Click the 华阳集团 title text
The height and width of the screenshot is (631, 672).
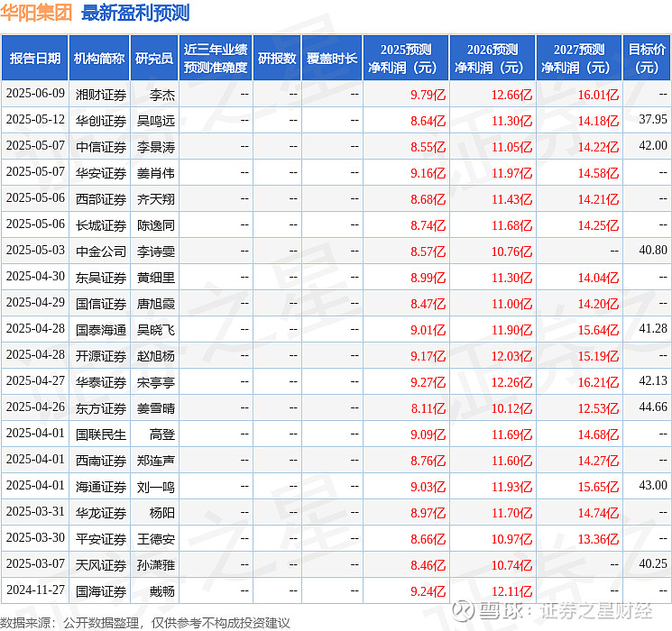[36, 13]
